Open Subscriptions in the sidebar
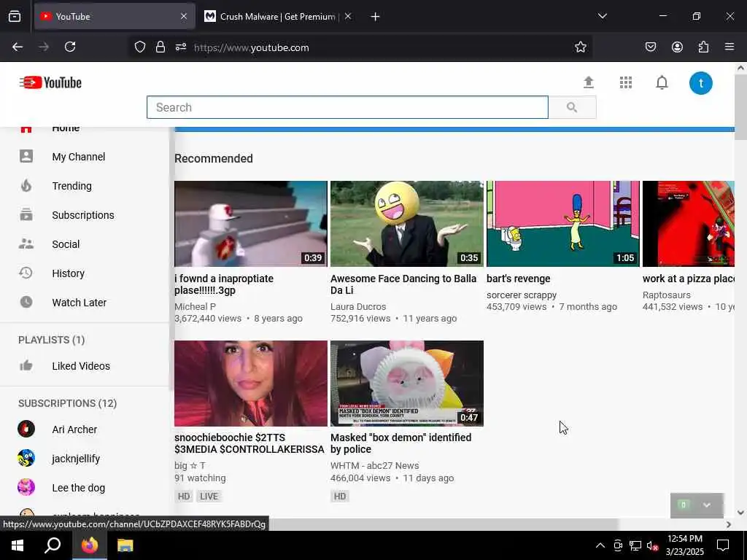 (83, 215)
